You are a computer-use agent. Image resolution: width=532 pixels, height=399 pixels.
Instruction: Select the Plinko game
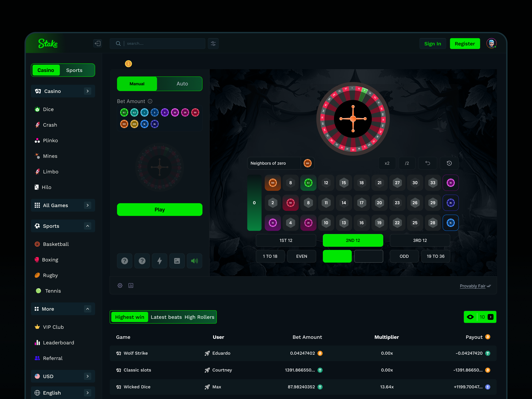point(50,140)
